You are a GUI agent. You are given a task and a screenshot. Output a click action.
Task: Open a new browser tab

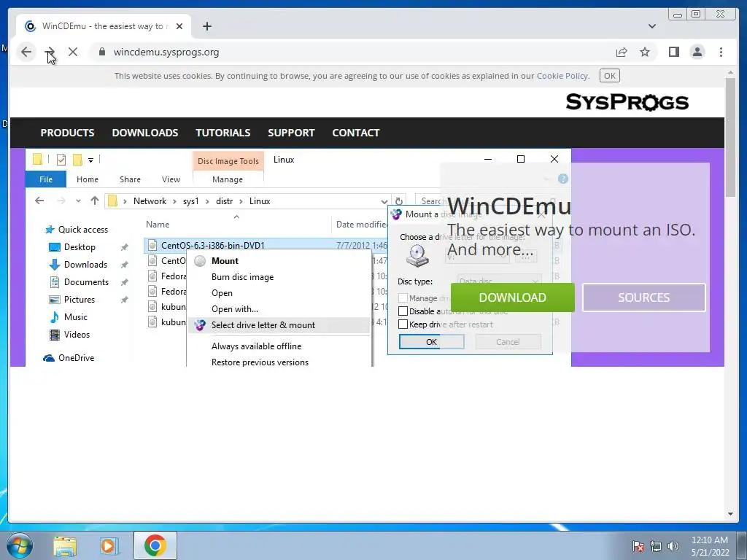[x=206, y=26]
